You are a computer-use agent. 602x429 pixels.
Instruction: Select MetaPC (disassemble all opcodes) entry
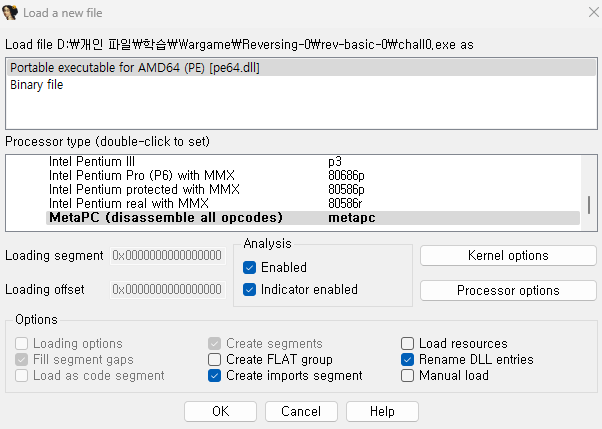(x=166, y=217)
